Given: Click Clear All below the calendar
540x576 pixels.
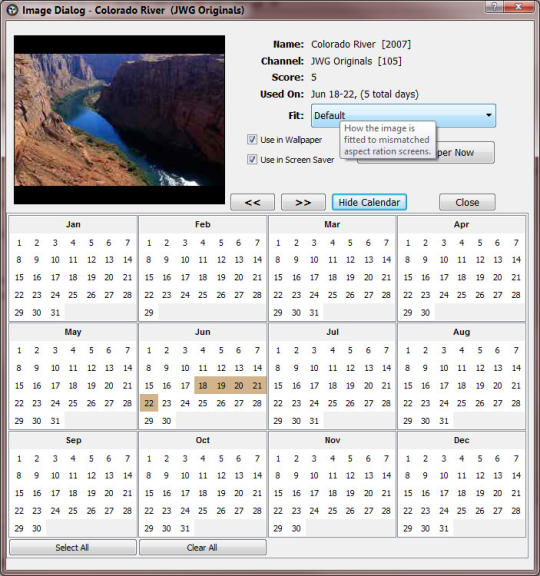Looking at the screenshot, I should [202, 547].
